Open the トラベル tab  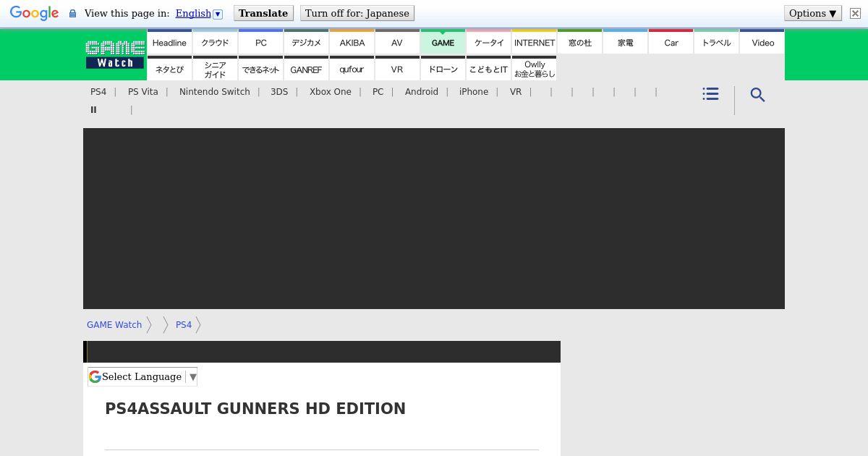point(716,42)
